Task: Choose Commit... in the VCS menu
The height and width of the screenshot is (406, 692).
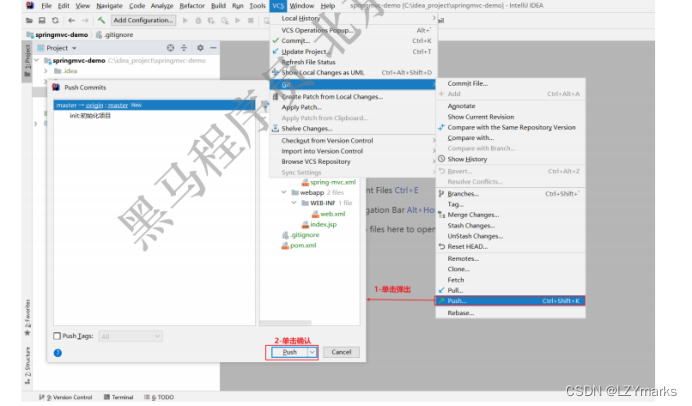Action: pos(353,41)
